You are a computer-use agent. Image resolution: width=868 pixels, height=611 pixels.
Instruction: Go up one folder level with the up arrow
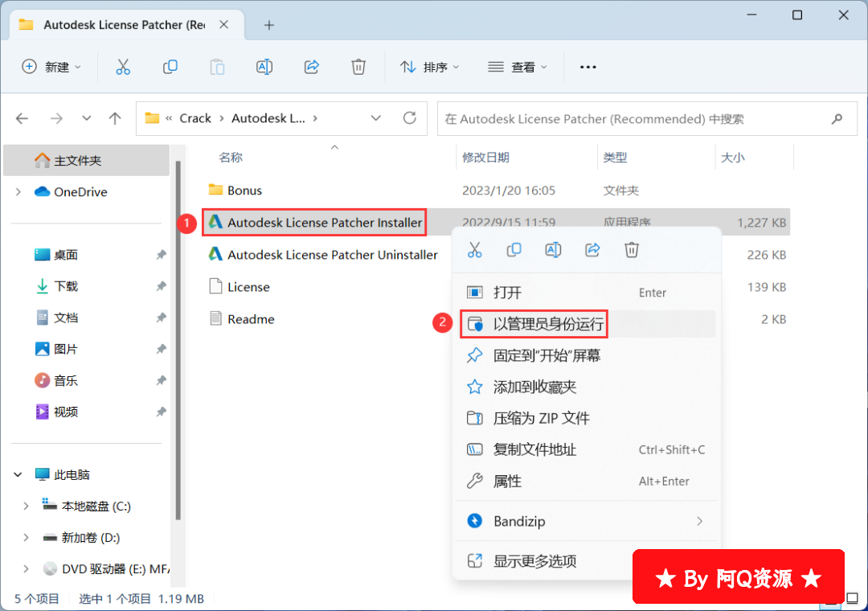tap(115, 118)
